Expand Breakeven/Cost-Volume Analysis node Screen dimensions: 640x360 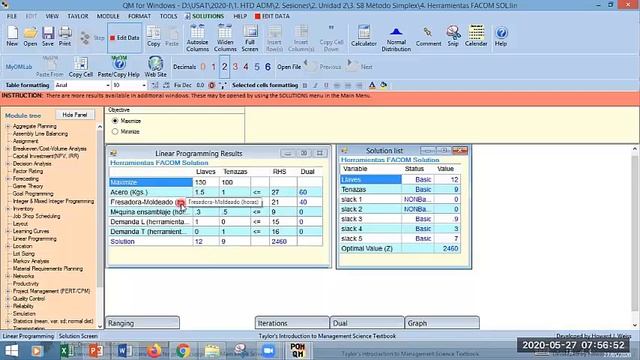coord(8,149)
